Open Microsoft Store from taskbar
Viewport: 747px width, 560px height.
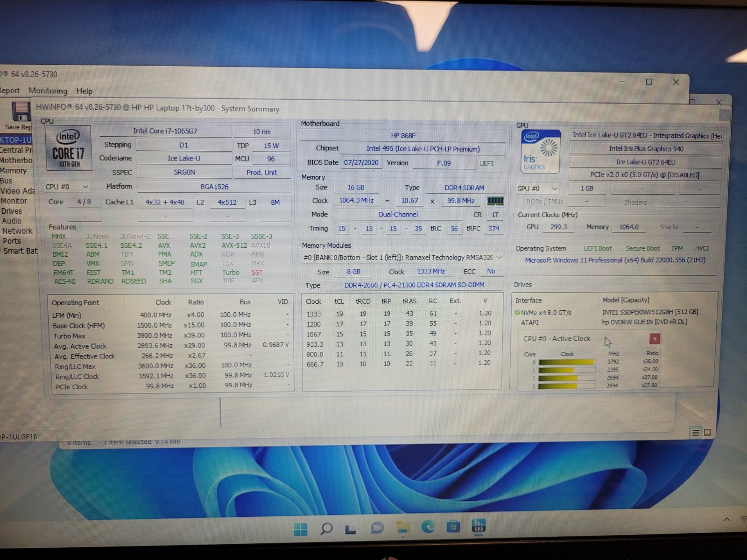pos(453,527)
